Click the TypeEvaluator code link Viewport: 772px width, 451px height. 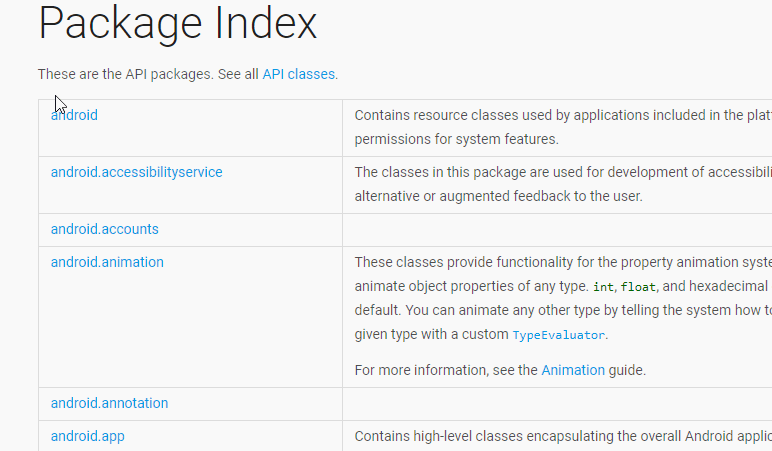pyautogui.click(x=558, y=335)
